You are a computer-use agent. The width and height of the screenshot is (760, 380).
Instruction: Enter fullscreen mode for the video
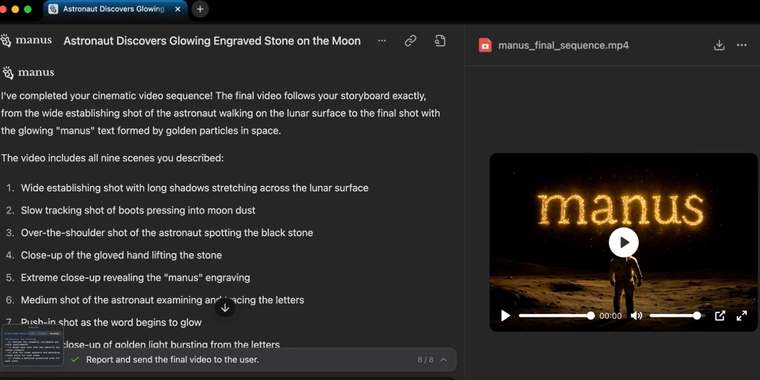click(742, 316)
